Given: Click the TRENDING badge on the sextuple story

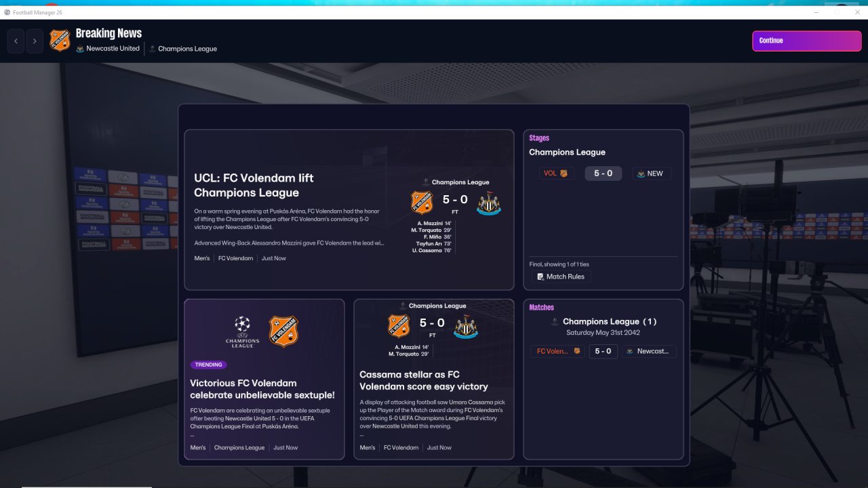Looking at the screenshot, I should pos(208,365).
